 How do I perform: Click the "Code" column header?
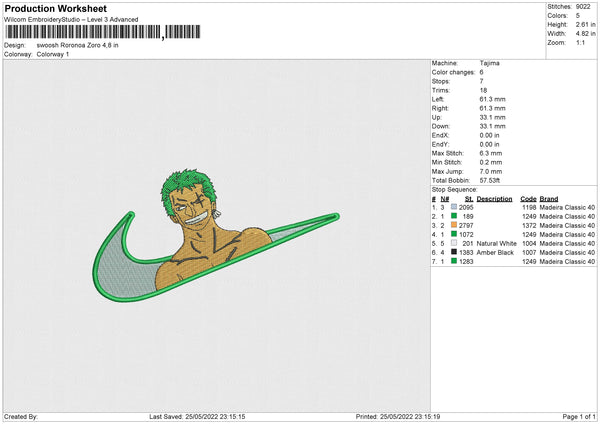528,199
